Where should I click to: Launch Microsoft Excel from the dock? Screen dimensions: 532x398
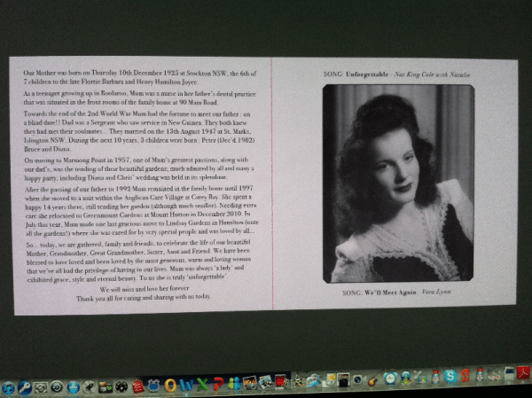202,384
